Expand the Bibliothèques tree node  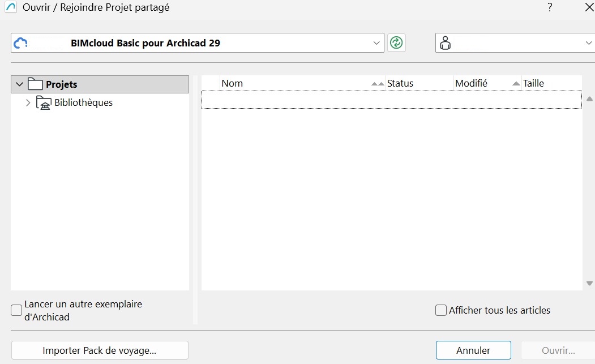point(28,102)
